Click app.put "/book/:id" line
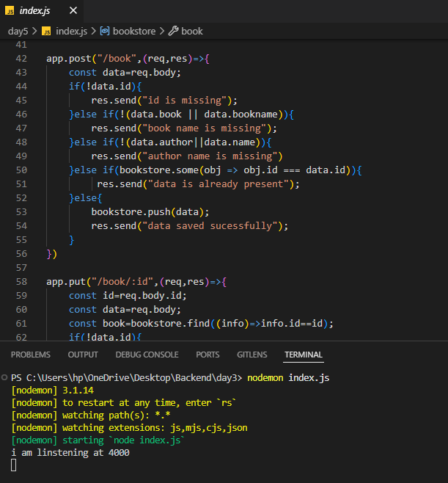 click(x=136, y=282)
